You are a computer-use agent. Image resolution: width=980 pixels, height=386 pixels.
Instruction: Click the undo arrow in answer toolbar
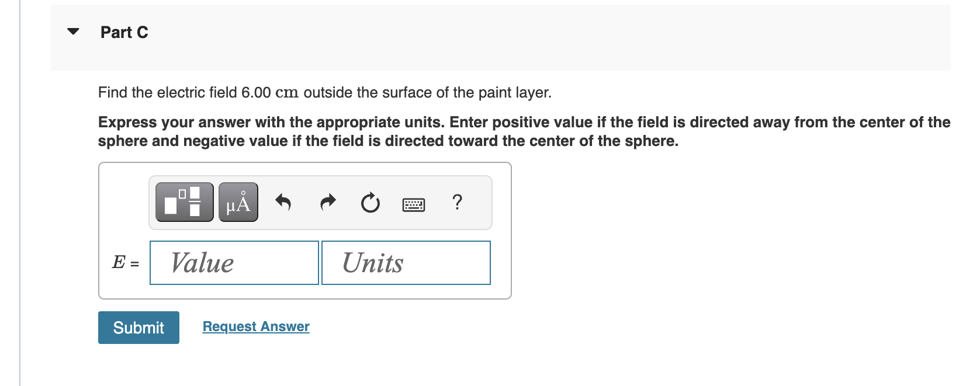click(283, 203)
